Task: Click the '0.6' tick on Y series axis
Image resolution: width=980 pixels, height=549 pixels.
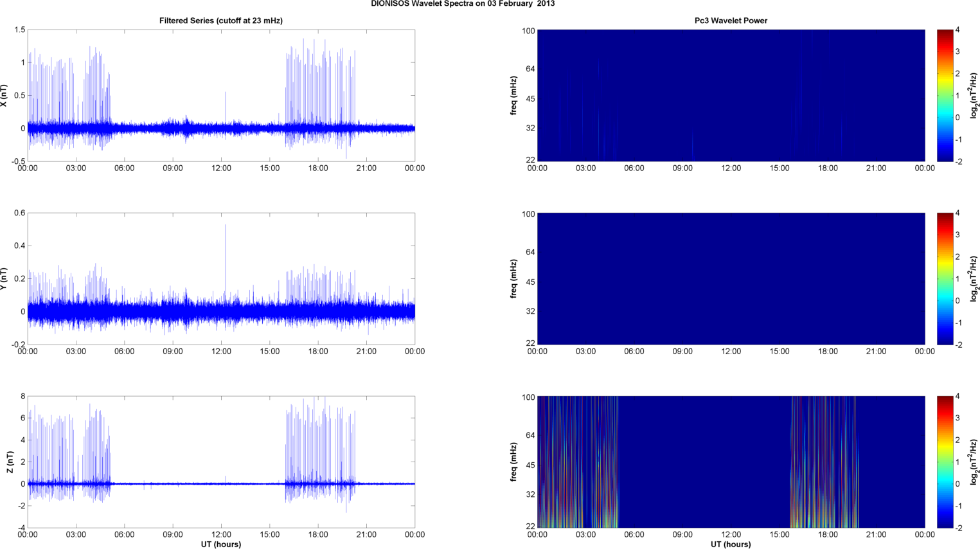Action: (x=19, y=213)
